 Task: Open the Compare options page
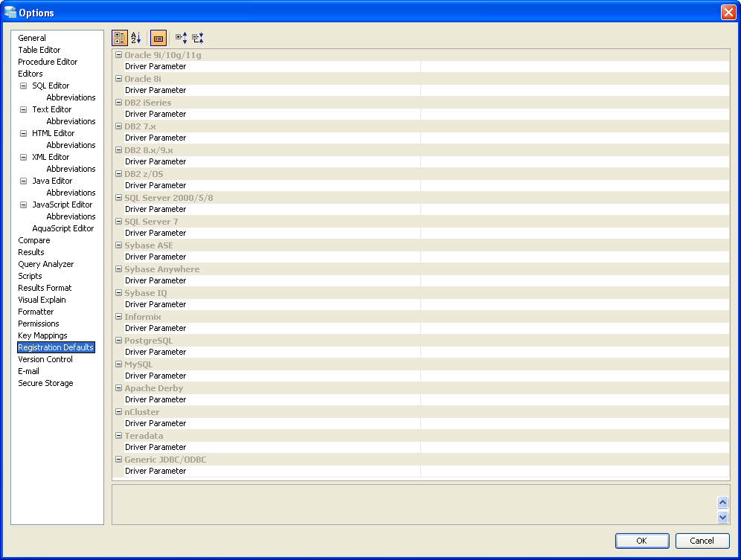[34, 240]
